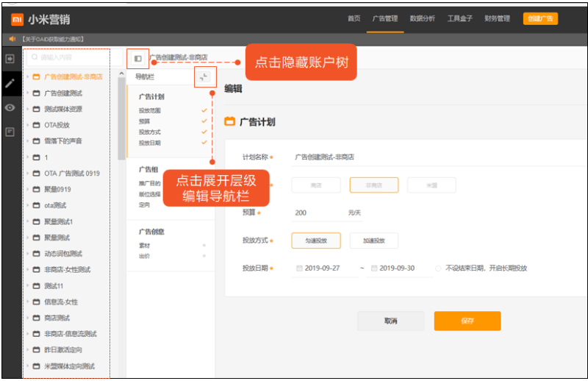Expand the OTA 广告测试 0919 node
This screenshot has height=381, width=588.
coord(28,173)
